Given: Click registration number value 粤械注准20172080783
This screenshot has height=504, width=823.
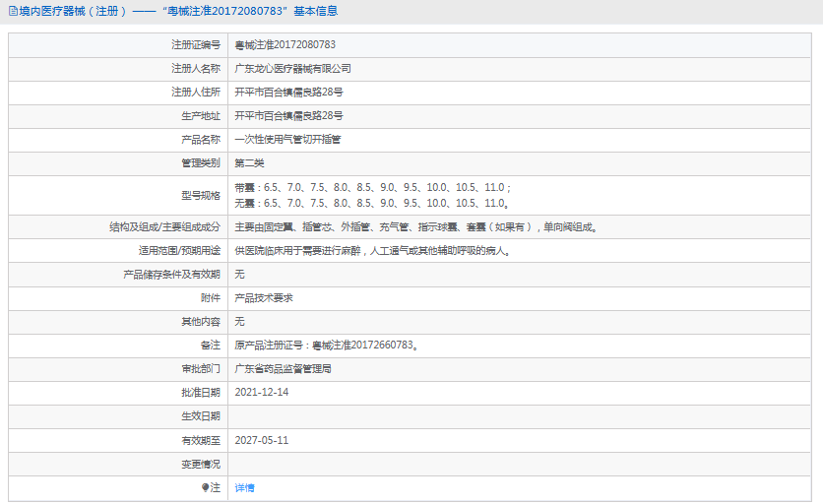Looking at the screenshot, I should pyautogui.click(x=285, y=45).
